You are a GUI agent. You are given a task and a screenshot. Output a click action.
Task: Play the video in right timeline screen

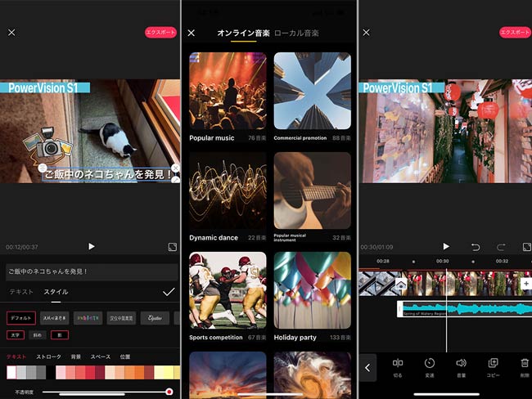pos(446,246)
